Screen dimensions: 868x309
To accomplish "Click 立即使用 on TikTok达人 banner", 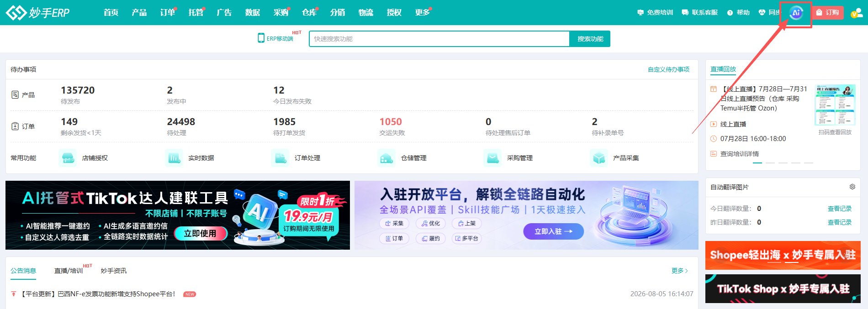I will pos(200,234).
